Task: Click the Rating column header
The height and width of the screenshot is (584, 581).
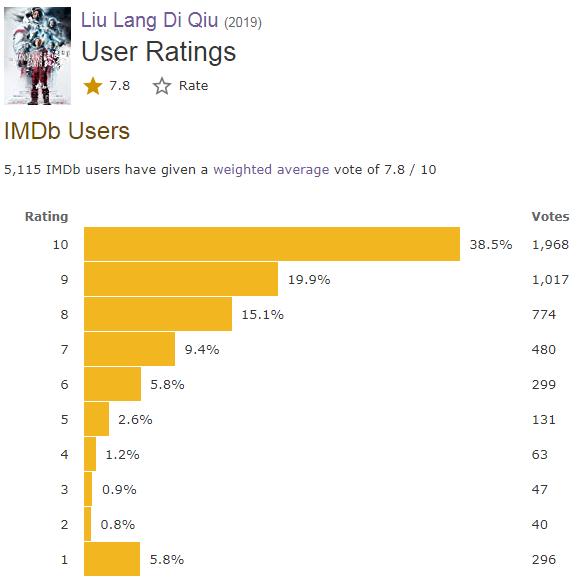Action: [x=47, y=216]
